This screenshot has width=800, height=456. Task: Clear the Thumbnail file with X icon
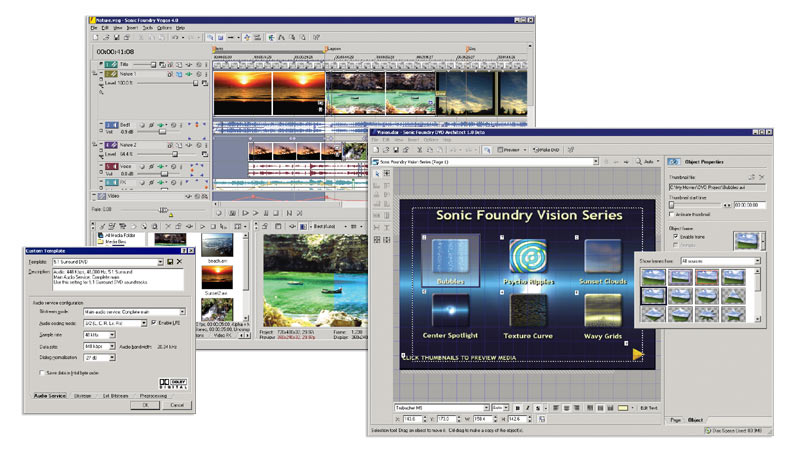coord(762,177)
